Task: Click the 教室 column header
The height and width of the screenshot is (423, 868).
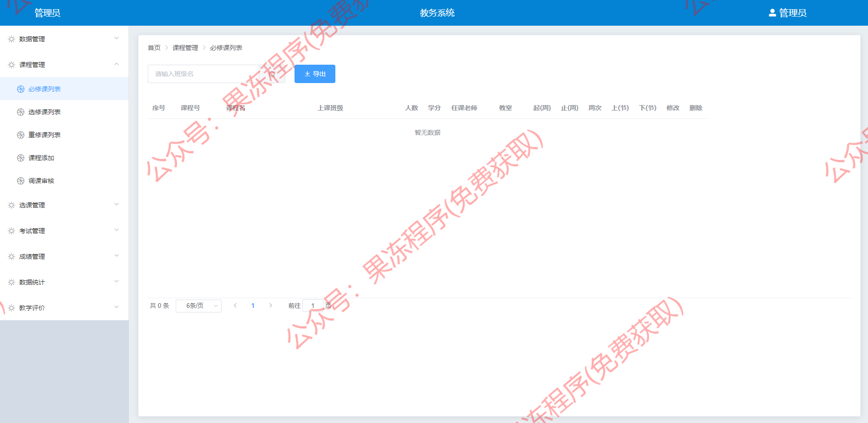Action: pos(506,108)
